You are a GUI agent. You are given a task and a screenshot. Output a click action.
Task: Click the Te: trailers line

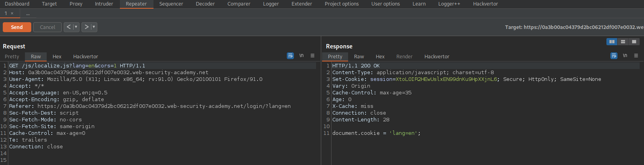pyautogui.click(x=28, y=140)
